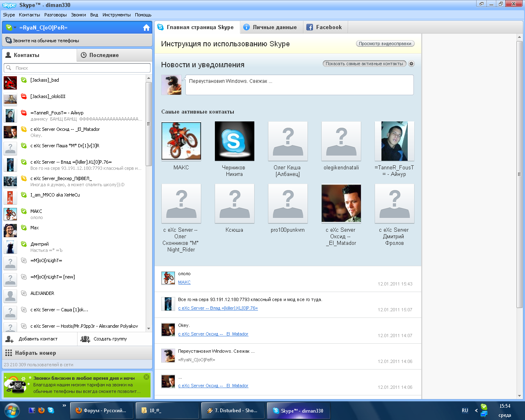
Task: Open the Помощь menu
Action: click(x=143, y=15)
